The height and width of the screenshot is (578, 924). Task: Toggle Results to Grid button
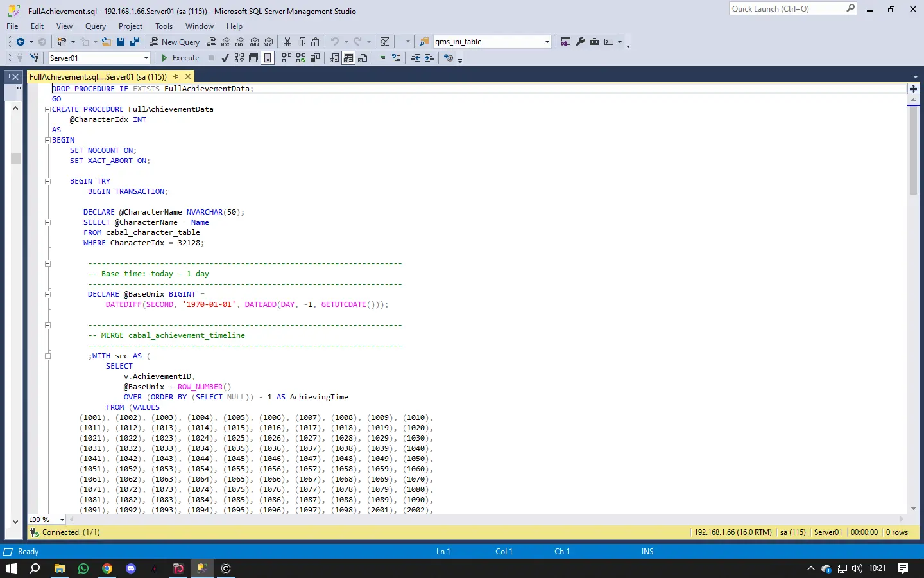(348, 58)
